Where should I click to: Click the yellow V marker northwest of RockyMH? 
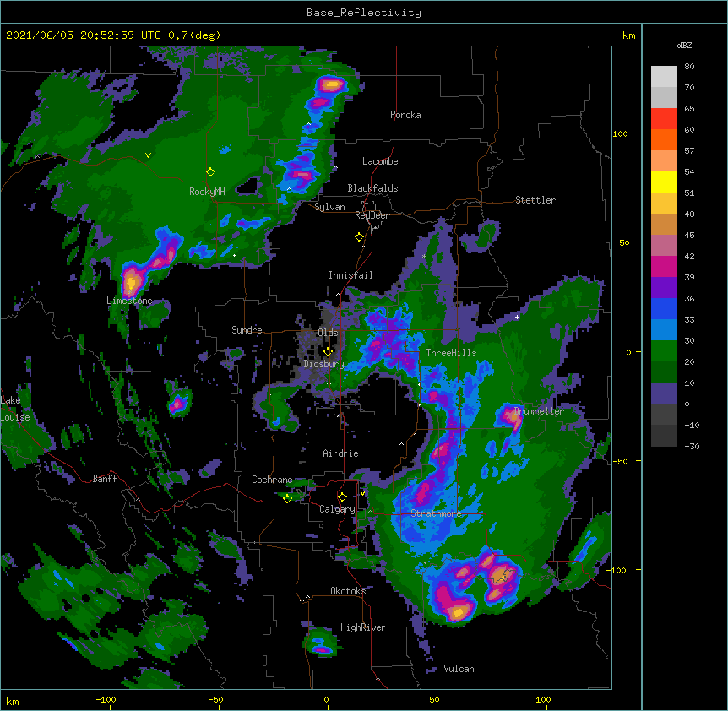coord(148,155)
